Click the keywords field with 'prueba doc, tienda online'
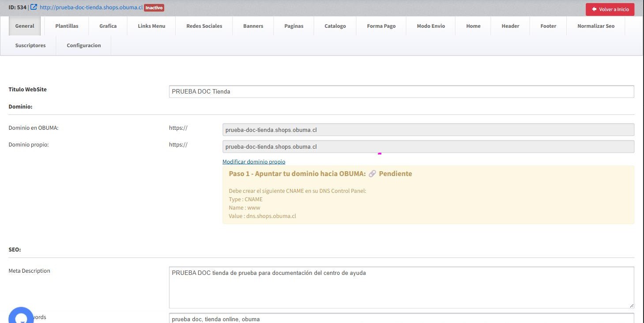Screen dimensions: 644x323 (402, 318)
